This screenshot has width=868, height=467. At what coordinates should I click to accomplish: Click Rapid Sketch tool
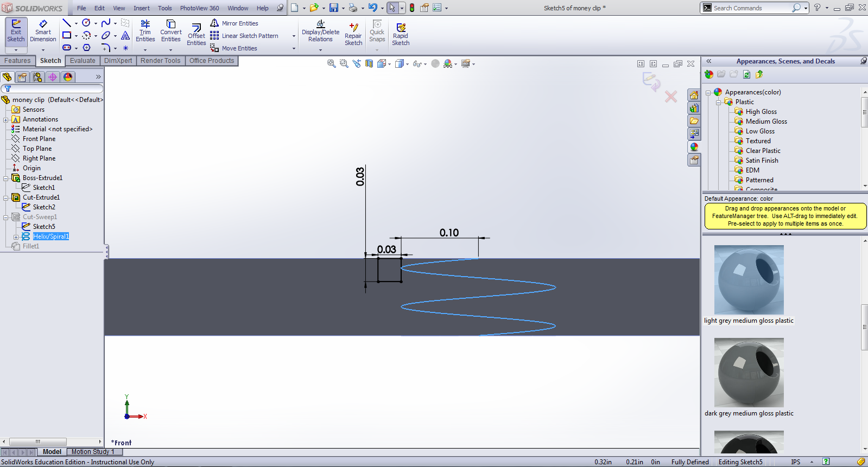tap(401, 35)
